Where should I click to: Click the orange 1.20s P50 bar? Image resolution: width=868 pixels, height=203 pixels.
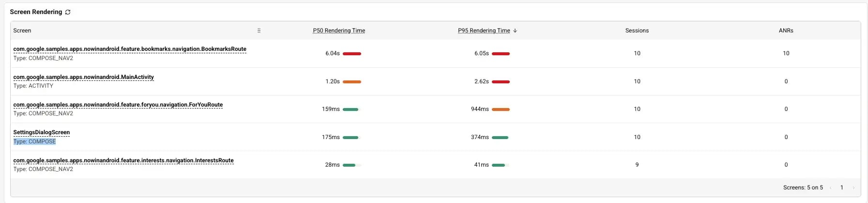(x=352, y=82)
